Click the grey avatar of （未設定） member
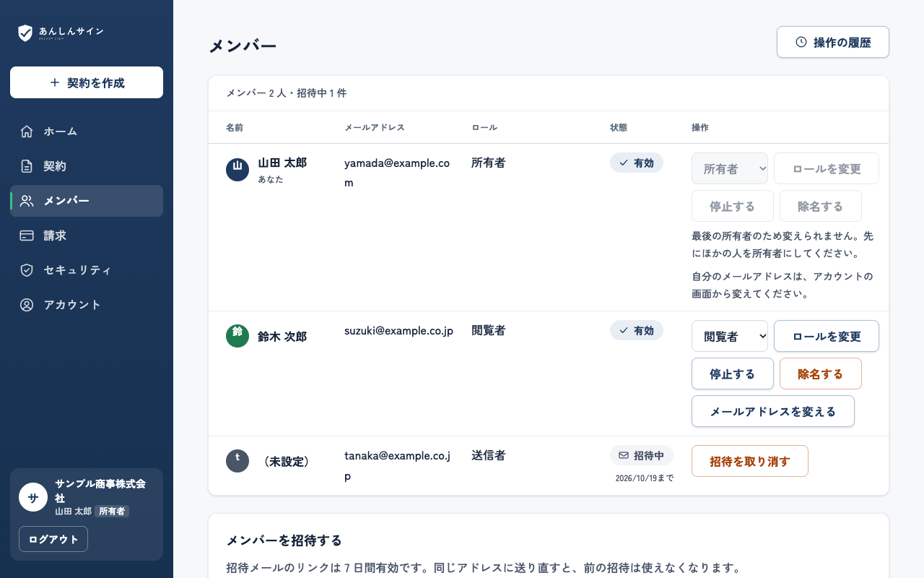 point(237,461)
